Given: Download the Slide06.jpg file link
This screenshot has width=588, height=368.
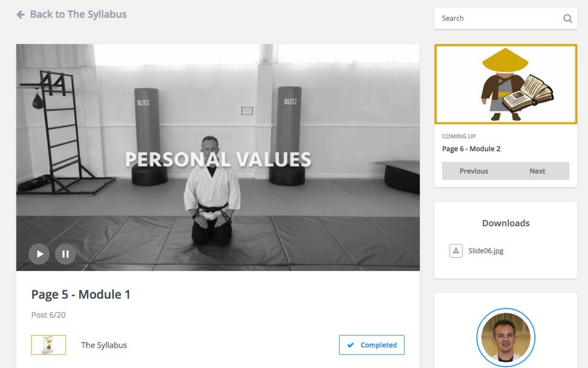Looking at the screenshot, I should click(x=486, y=251).
